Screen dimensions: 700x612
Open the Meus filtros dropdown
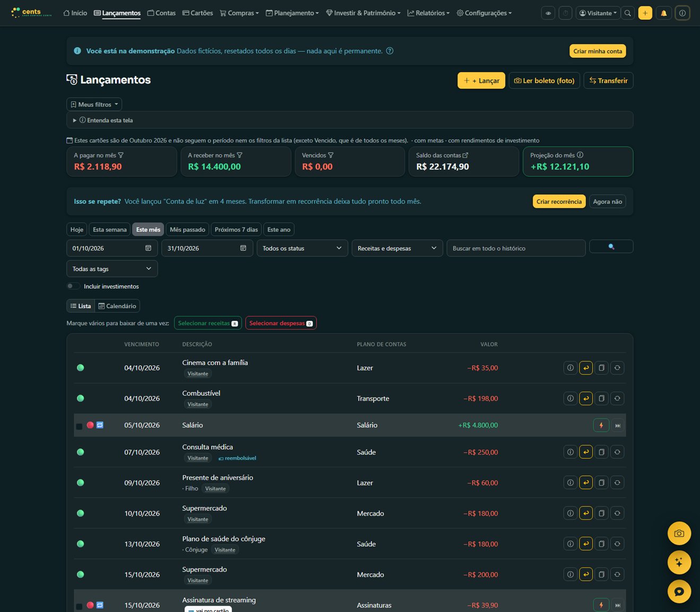(x=94, y=104)
